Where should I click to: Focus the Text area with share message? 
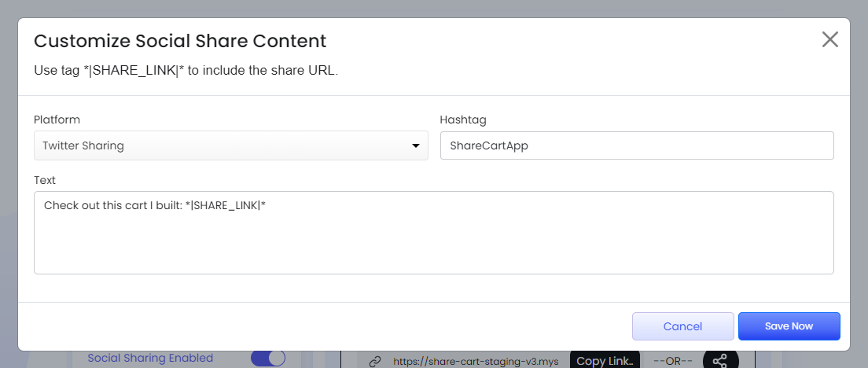pyautogui.click(x=433, y=233)
